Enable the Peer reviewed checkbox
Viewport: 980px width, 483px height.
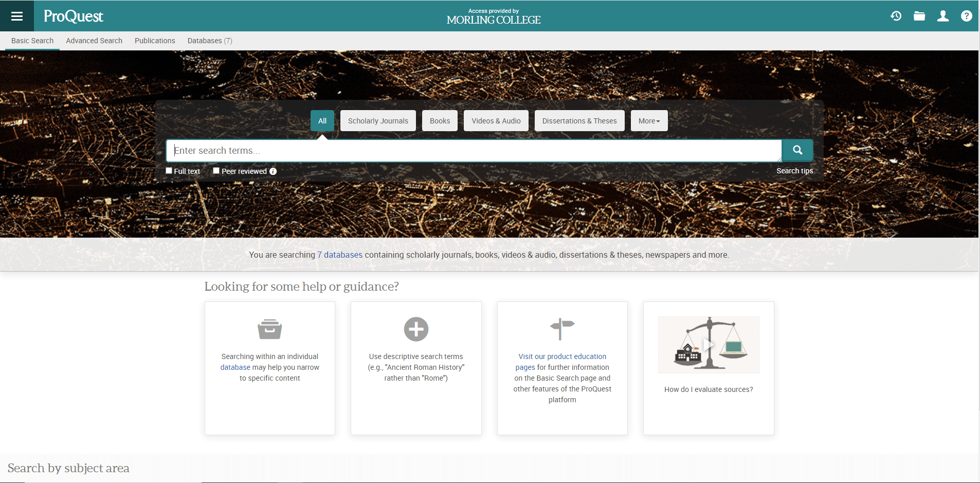[216, 170]
